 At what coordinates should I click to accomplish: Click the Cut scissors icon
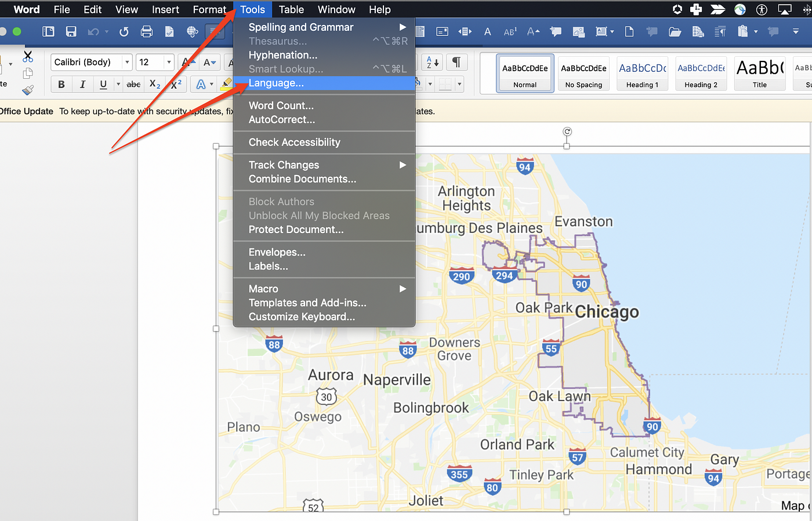click(x=28, y=56)
